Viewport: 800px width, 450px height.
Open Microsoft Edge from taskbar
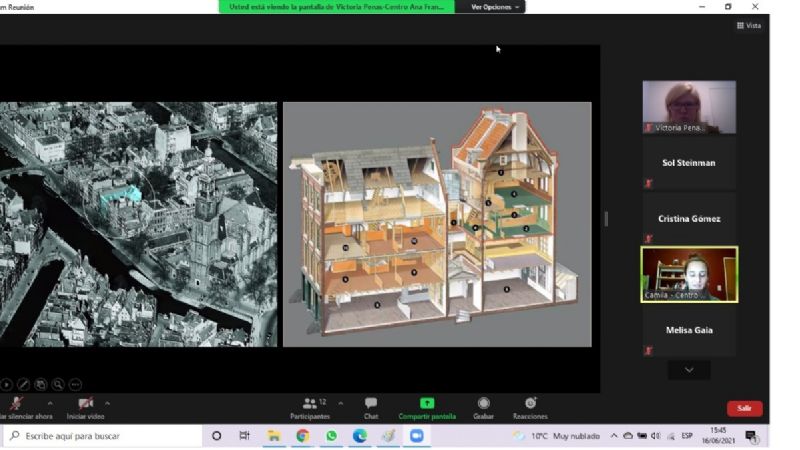click(360, 436)
